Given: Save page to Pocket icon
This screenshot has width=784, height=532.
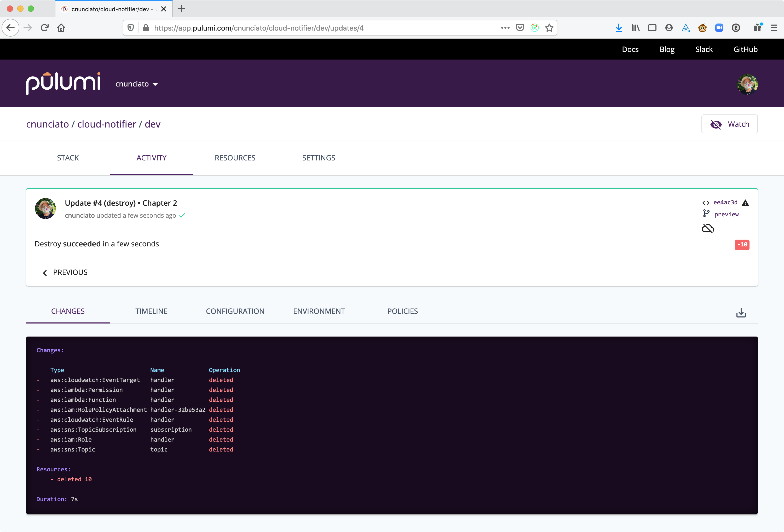Looking at the screenshot, I should (520, 28).
